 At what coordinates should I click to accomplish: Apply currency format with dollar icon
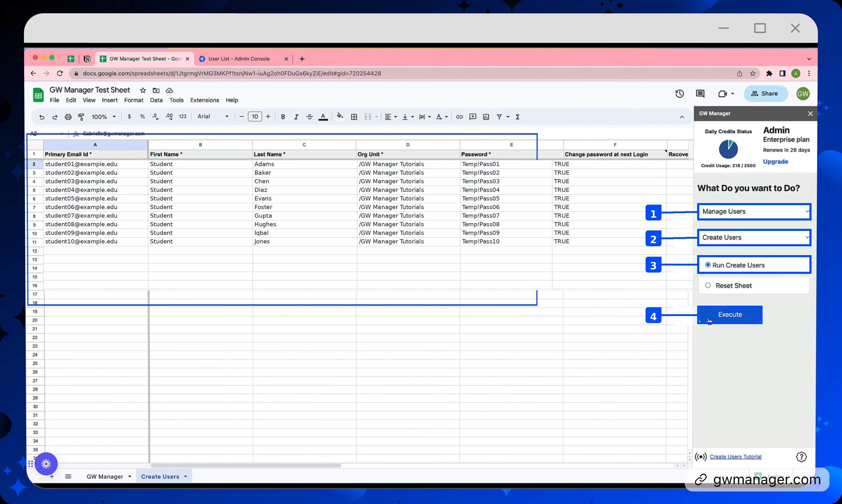pyautogui.click(x=129, y=116)
